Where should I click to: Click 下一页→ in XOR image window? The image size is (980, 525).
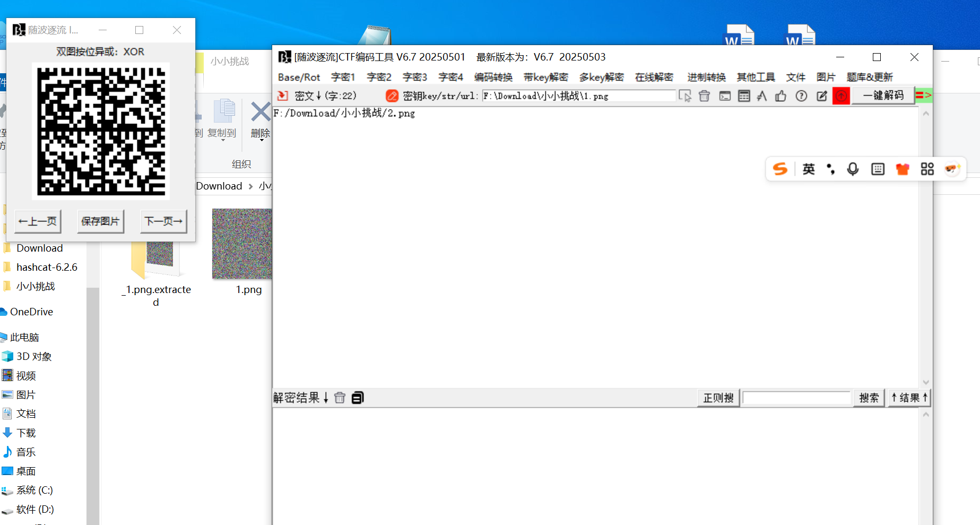[x=163, y=221]
